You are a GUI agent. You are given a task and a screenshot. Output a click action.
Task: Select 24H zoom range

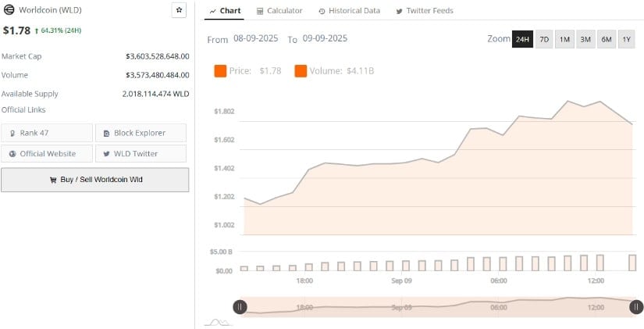[522, 39]
